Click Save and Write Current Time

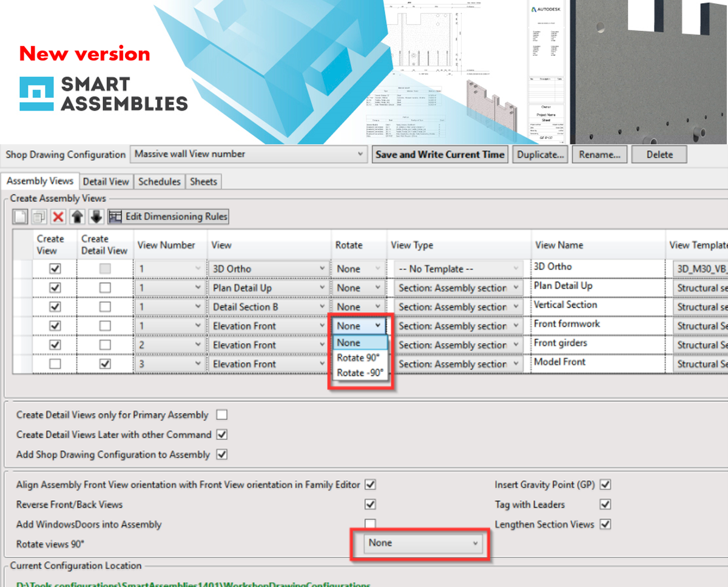click(439, 154)
